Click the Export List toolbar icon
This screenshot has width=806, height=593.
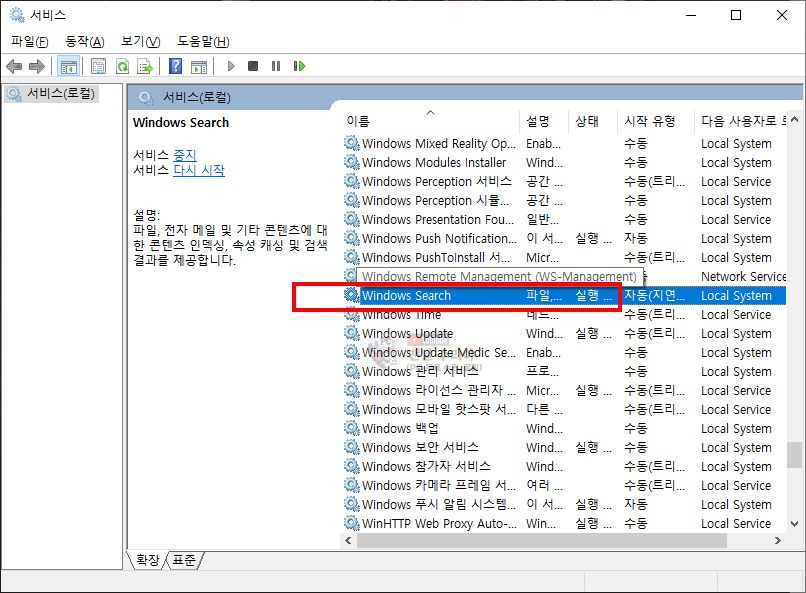pos(145,66)
